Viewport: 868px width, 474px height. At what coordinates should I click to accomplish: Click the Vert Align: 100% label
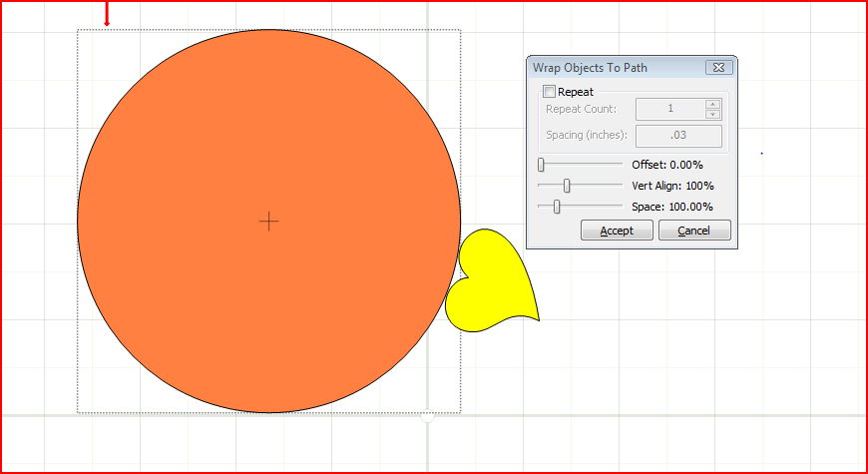coord(672,186)
